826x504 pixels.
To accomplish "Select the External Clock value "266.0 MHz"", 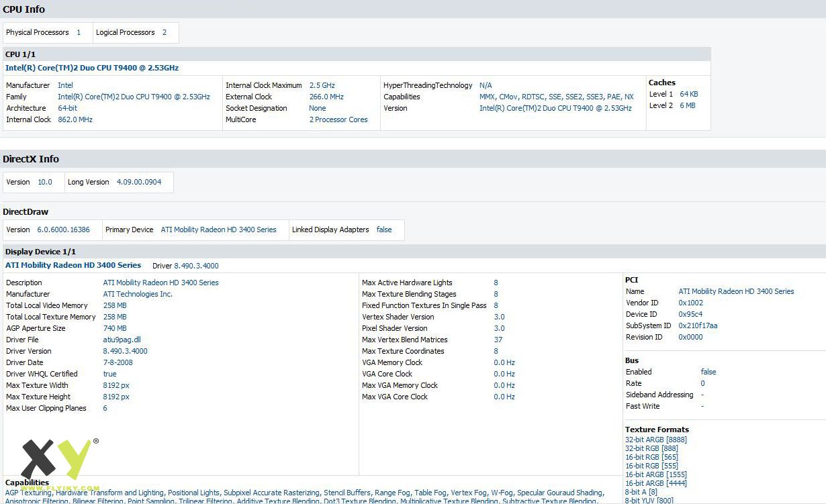I will (x=326, y=97).
